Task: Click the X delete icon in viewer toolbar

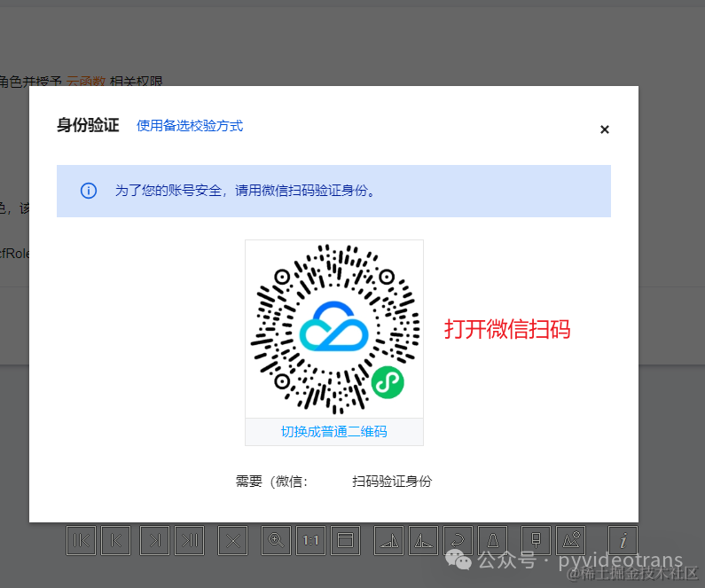Action: pyautogui.click(x=233, y=540)
